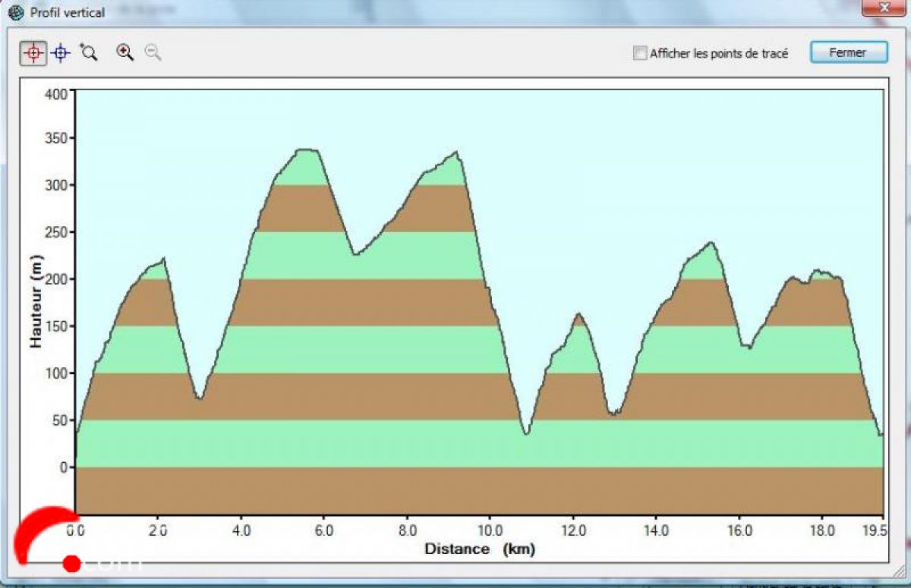
Task: Click the greyed-out zoom out icon
Action: coord(153,52)
